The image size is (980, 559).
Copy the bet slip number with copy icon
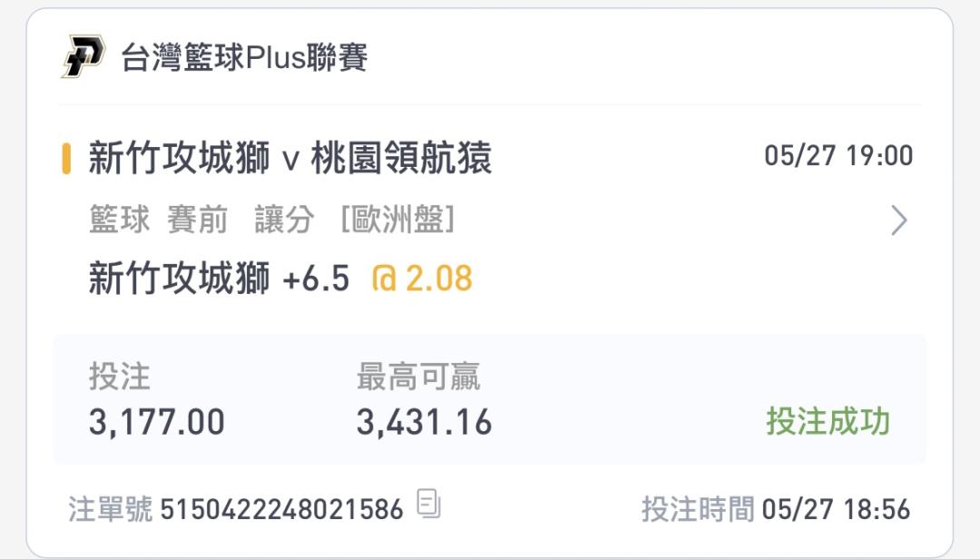(x=428, y=504)
